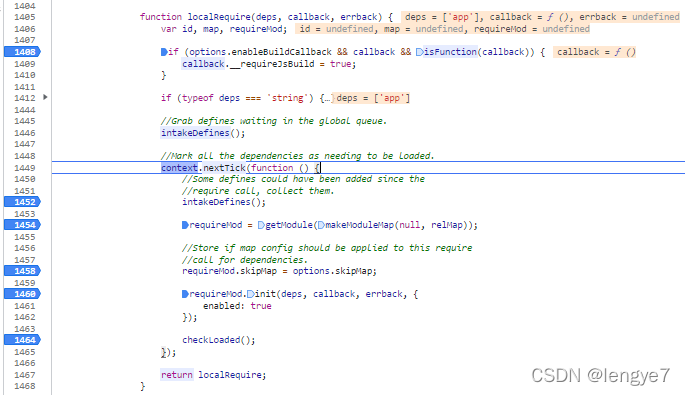Click 'makeModuleMap' on line 1454
This screenshot has height=395, width=685.
(x=360, y=225)
